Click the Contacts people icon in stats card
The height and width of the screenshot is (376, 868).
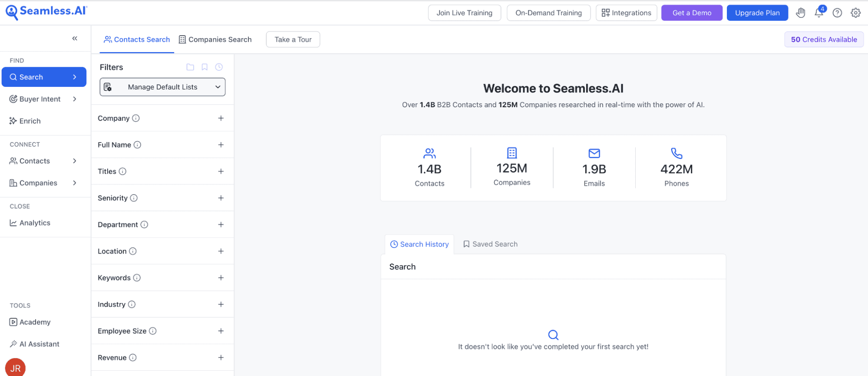click(429, 153)
